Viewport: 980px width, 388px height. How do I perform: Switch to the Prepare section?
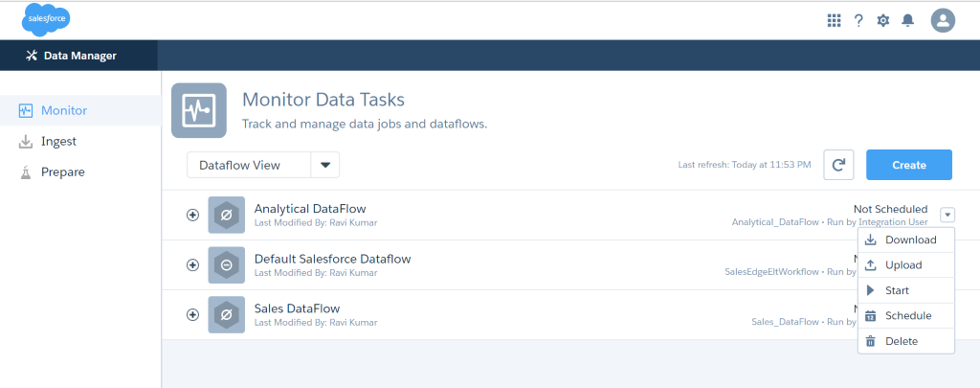pos(80,172)
